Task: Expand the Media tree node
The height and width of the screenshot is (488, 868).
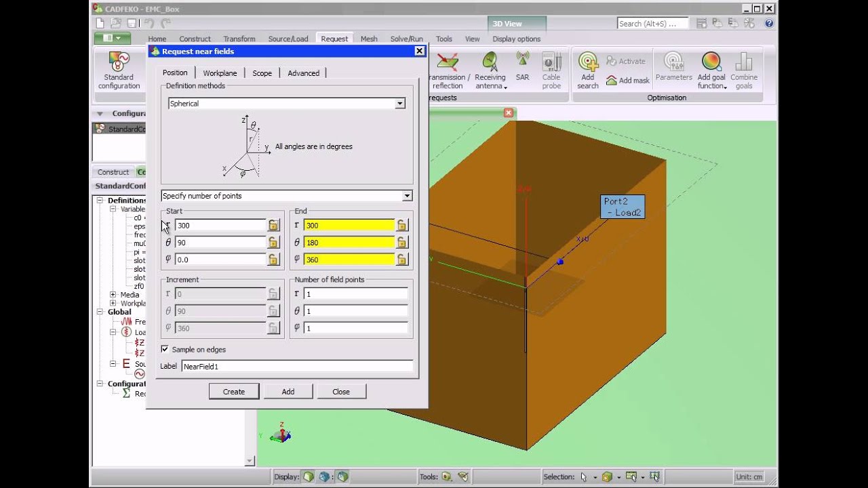Action: coord(113,295)
